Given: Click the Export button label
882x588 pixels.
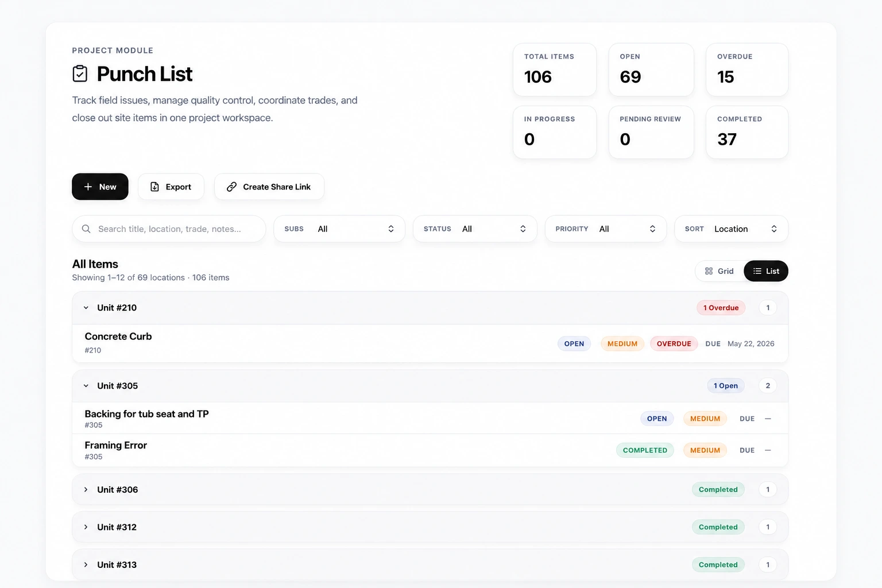Looking at the screenshot, I should point(179,187).
